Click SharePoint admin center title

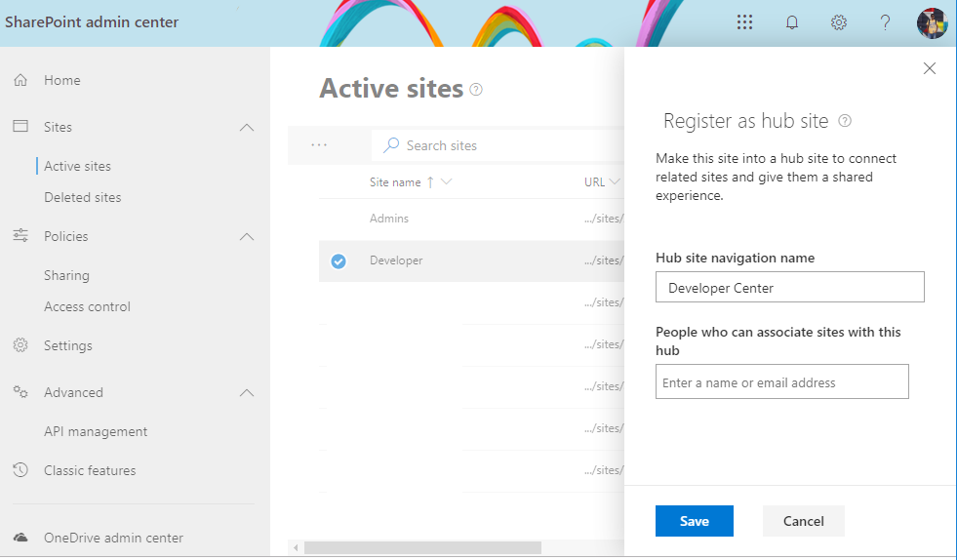92,22
